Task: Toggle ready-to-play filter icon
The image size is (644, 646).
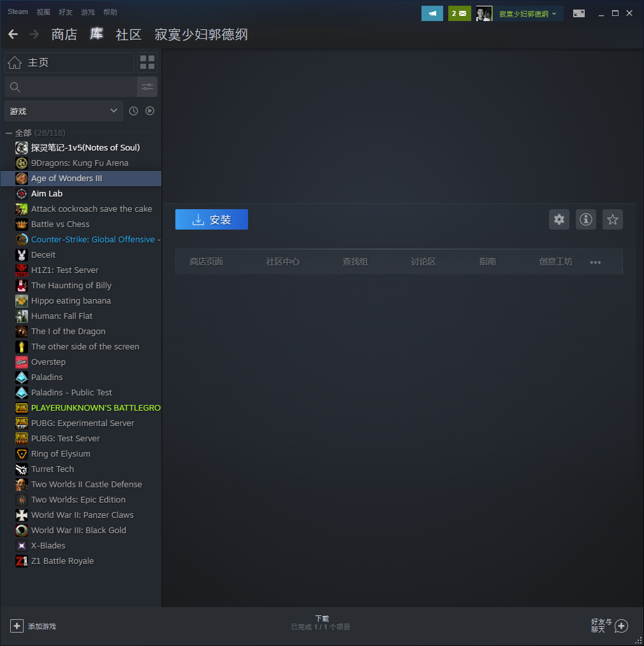Action: click(150, 111)
